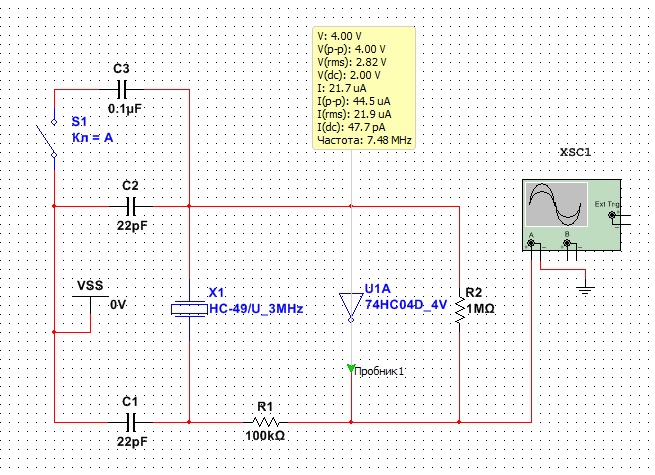Select the X1 crystal symbol
Screen dimensions: 655x475
tap(189, 309)
